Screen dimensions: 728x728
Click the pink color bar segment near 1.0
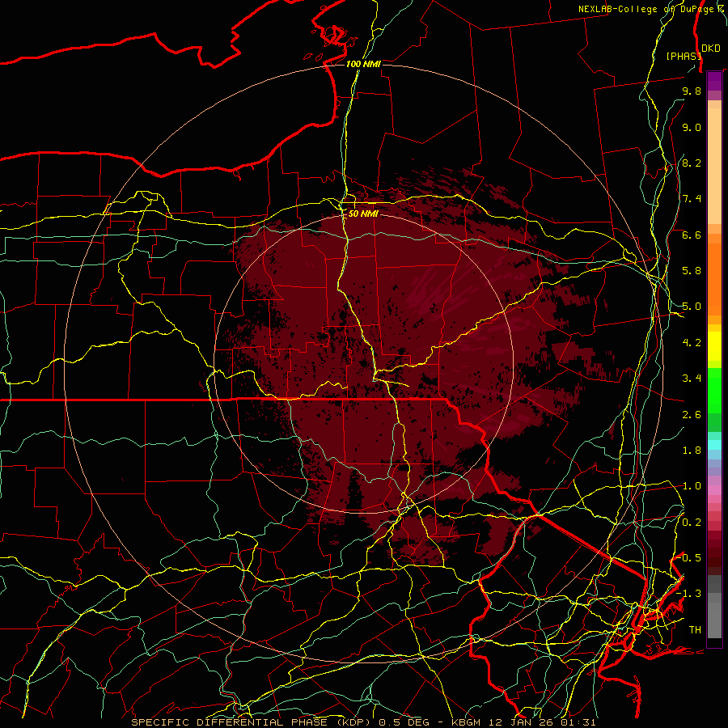click(714, 490)
